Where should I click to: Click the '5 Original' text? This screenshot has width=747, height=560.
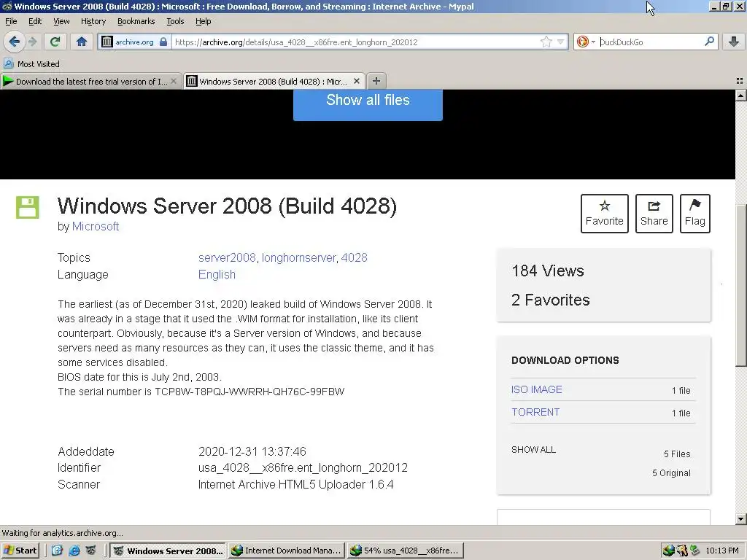click(671, 472)
